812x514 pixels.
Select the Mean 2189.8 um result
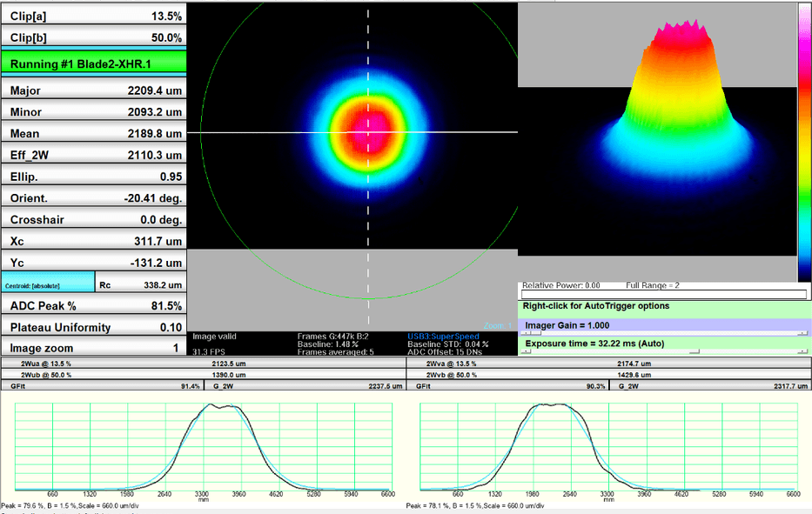[x=94, y=133]
